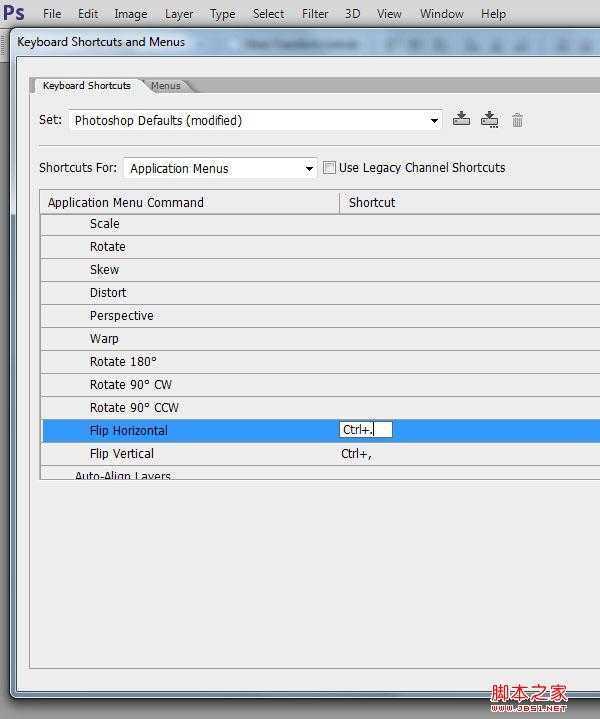Open the Layer menu
The width and height of the screenshot is (600, 719).
(x=179, y=15)
